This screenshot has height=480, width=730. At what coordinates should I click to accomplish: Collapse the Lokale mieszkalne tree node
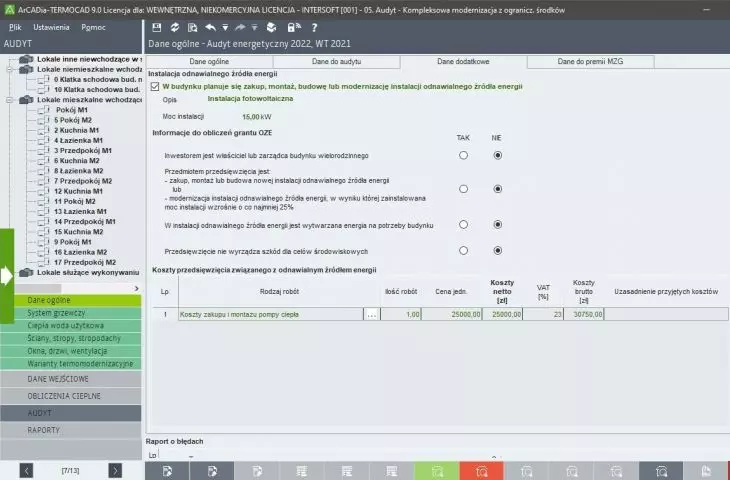(9, 100)
